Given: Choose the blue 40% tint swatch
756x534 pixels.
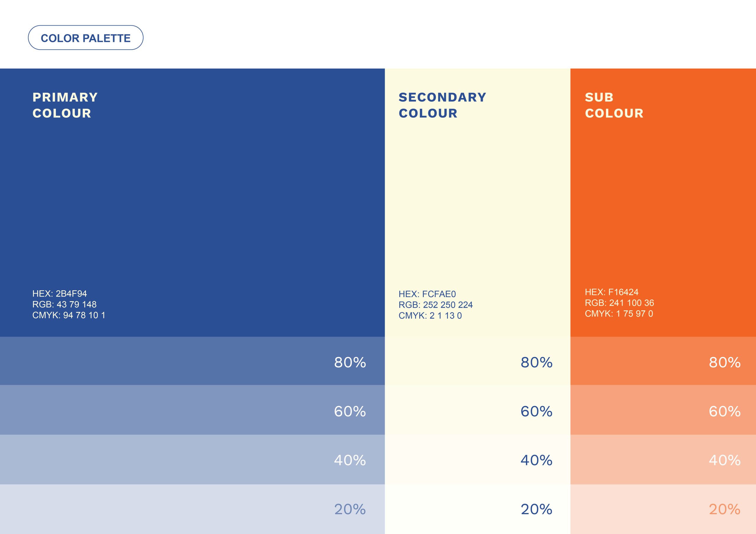Looking at the screenshot, I should point(192,459).
